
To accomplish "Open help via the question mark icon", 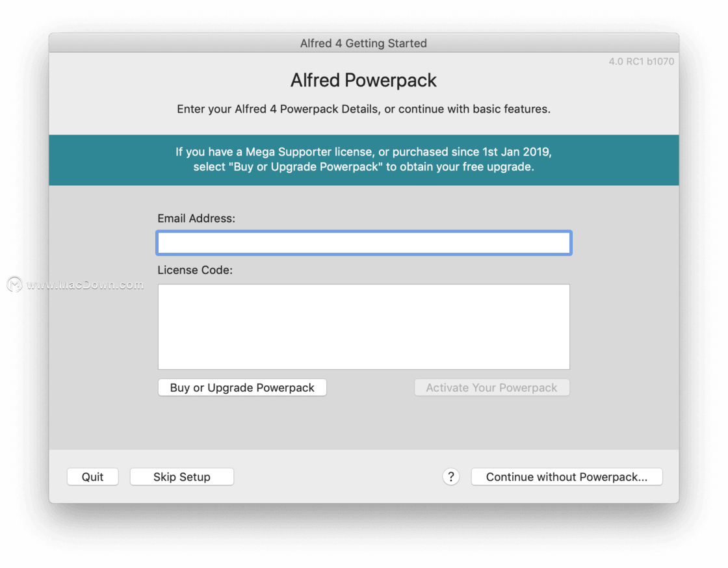I will pyautogui.click(x=451, y=476).
